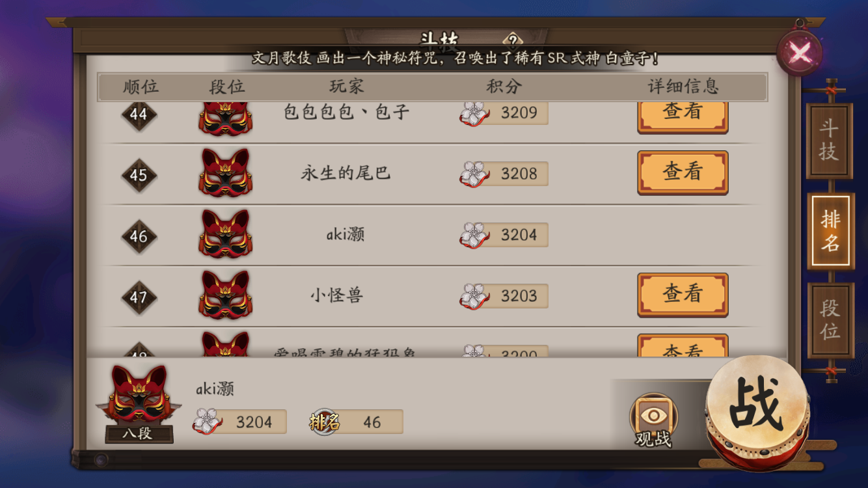Viewport: 868px width, 488px height.
Task: Select player name 包包包包、包子
Action: pos(346,112)
